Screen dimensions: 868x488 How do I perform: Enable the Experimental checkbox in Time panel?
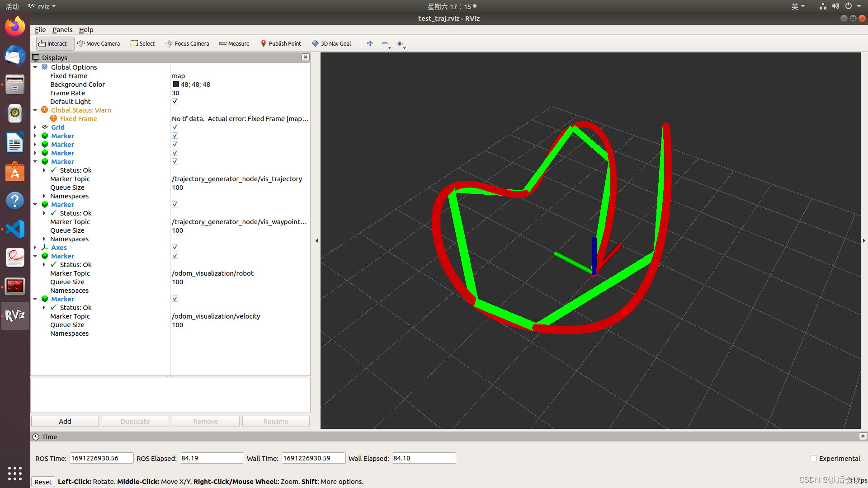(x=814, y=458)
